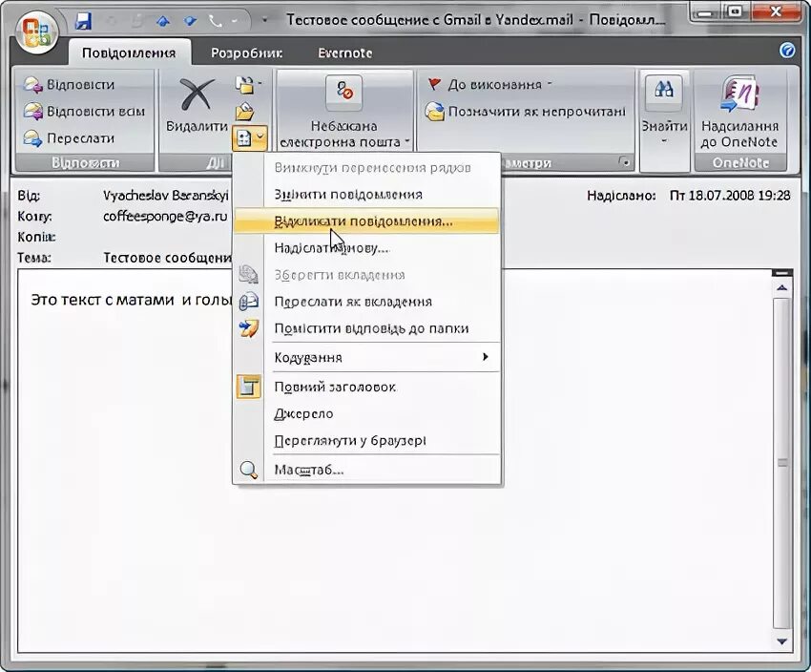Image resolution: width=811 pixels, height=672 pixels.
Task: Click the Переслати як вкладення envelope icon
Action: pos(249,302)
